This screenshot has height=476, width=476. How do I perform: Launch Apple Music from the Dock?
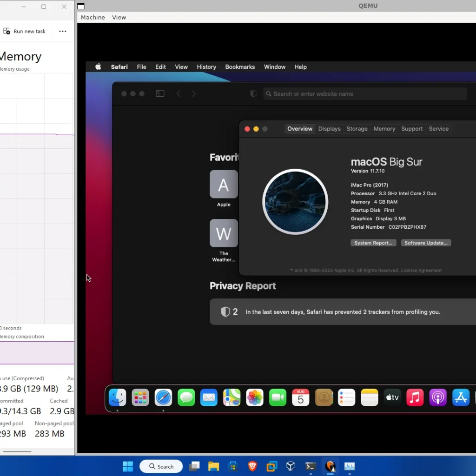point(415,397)
